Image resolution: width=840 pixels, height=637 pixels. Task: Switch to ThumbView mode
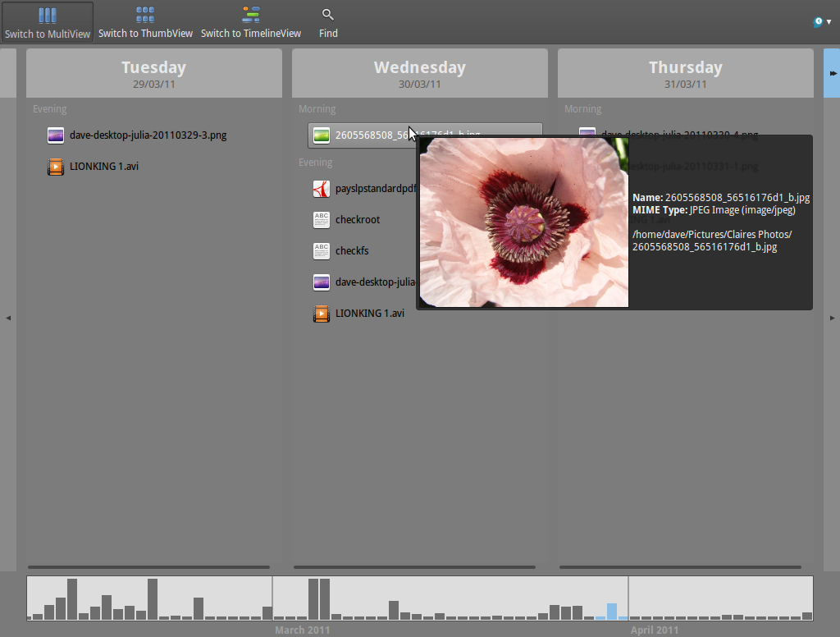[145, 22]
